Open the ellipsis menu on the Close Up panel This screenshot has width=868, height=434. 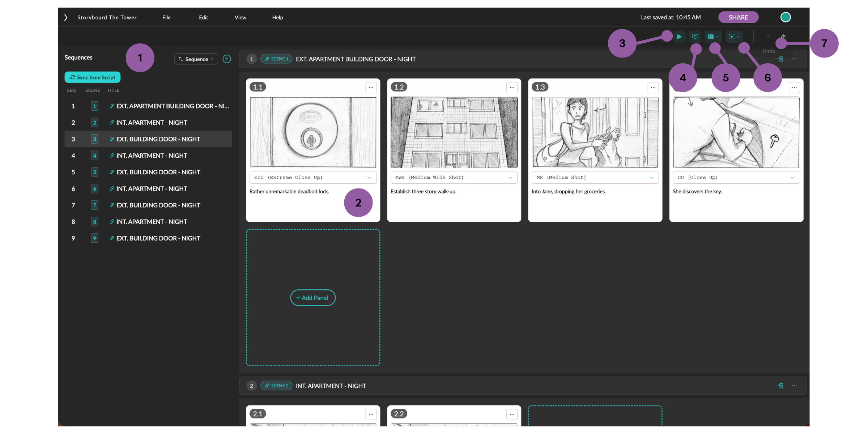click(x=794, y=88)
